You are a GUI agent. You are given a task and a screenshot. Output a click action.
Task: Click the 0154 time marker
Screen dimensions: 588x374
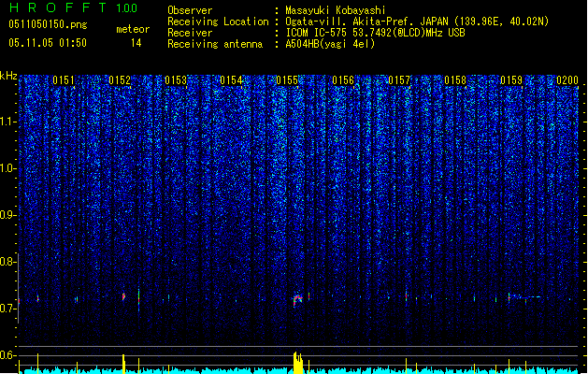(231, 80)
